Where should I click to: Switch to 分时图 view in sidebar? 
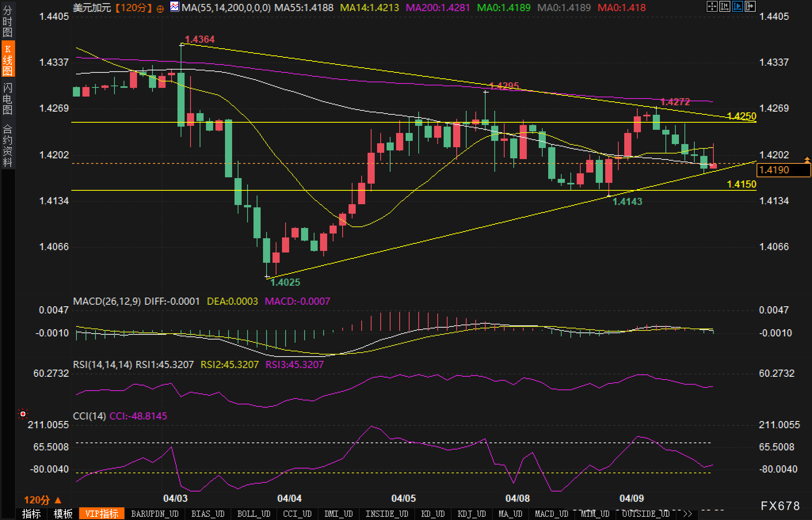click(x=8, y=21)
